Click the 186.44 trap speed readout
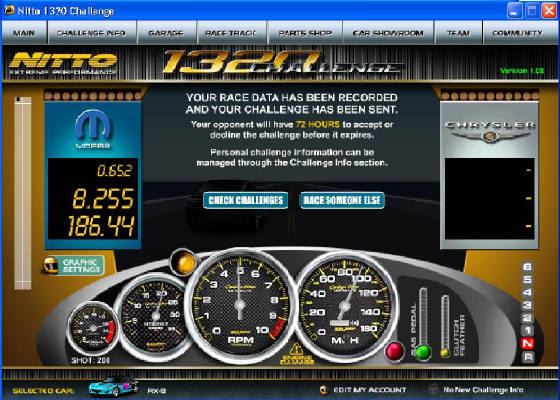 (101, 226)
